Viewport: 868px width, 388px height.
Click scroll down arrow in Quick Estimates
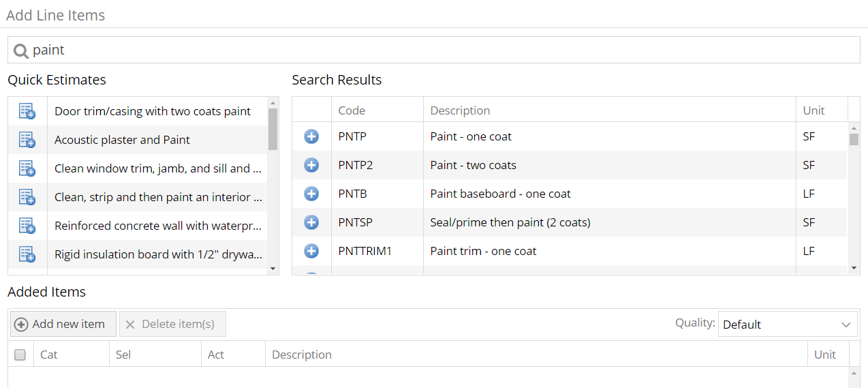pos(273,269)
